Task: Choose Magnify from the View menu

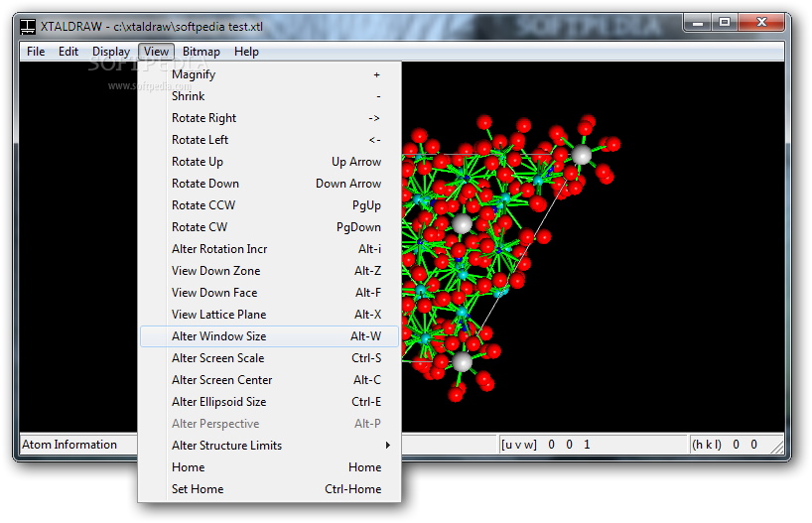Action: coord(269,74)
